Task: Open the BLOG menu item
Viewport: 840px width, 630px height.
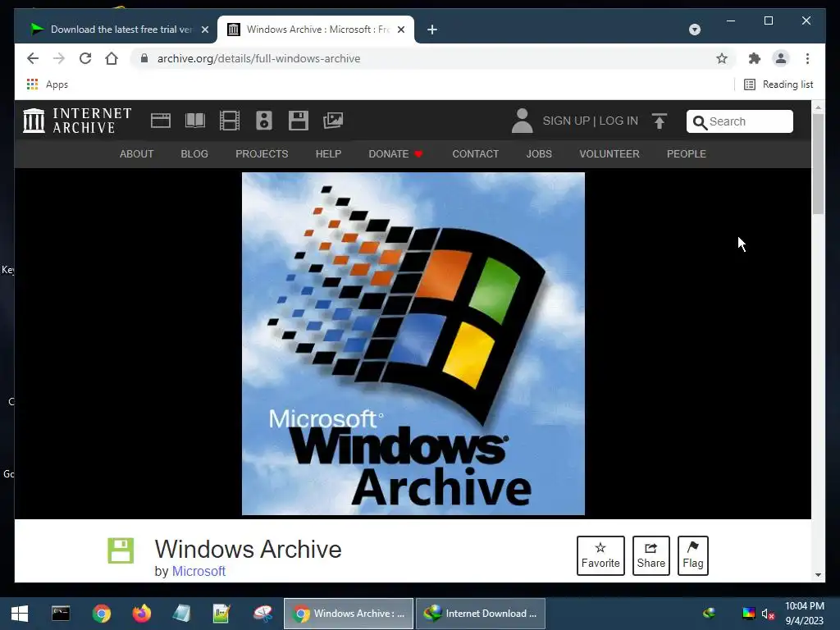Action: click(x=194, y=153)
